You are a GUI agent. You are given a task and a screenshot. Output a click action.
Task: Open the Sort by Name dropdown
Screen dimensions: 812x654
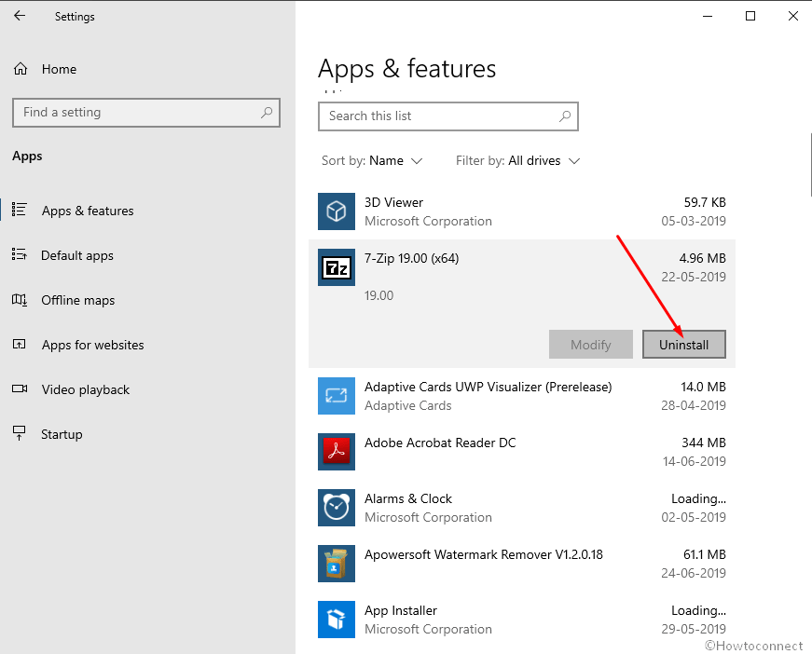click(x=372, y=161)
